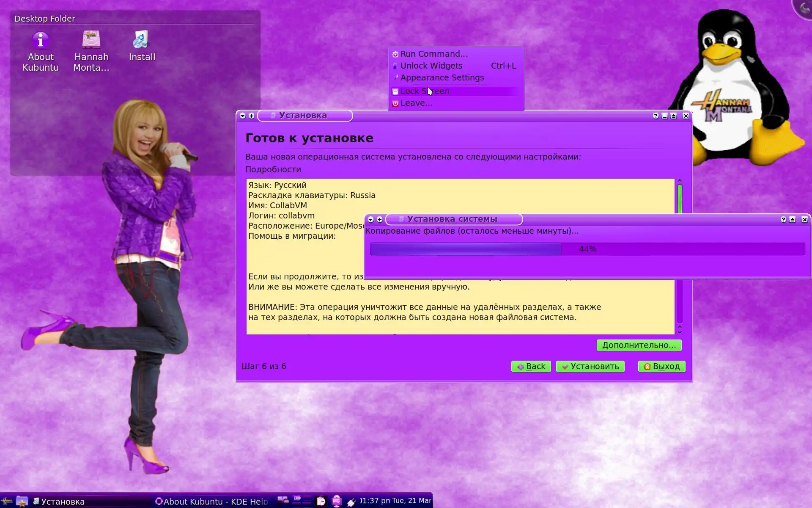Click the 44% file copy progress bar
The height and width of the screenshot is (508, 812).
587,249
